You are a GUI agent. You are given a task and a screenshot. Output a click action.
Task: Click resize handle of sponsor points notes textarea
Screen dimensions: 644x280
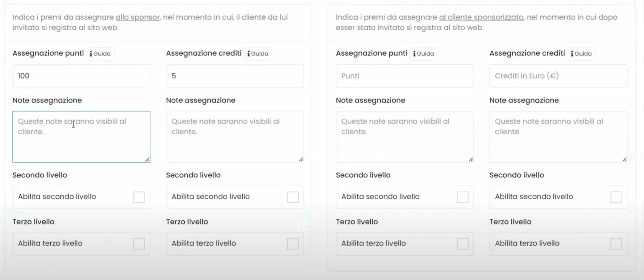coord(147,160)
